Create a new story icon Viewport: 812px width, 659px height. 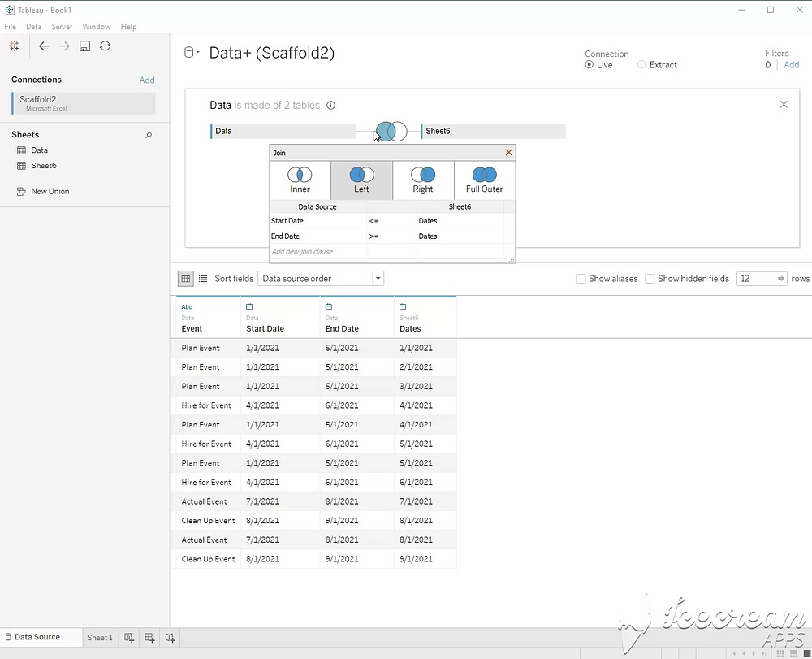click(x=170, y=638)
